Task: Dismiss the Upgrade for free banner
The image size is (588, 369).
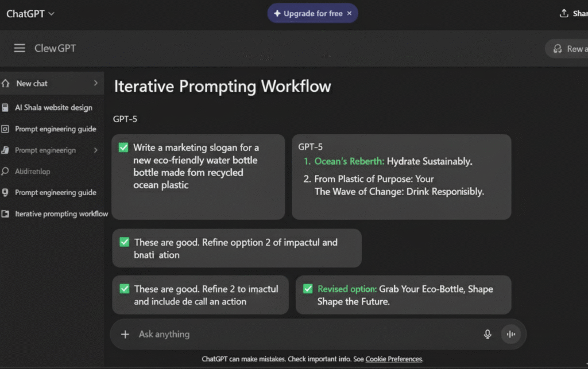Action: coord(349,13)
